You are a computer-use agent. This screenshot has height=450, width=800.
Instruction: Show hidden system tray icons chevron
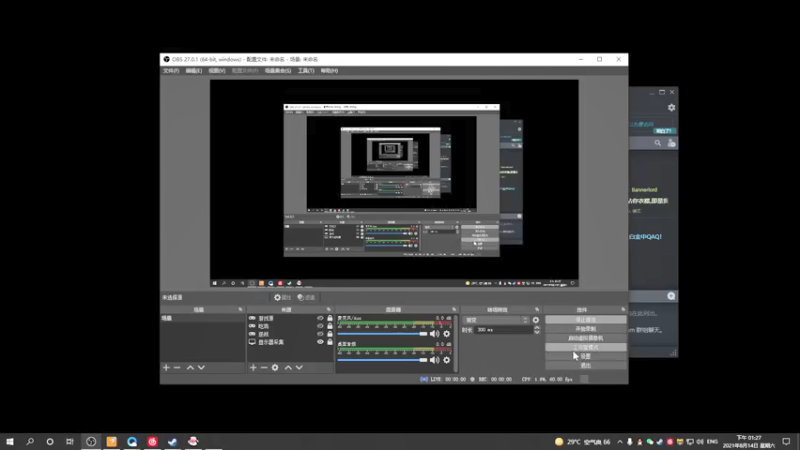(619, 442)
